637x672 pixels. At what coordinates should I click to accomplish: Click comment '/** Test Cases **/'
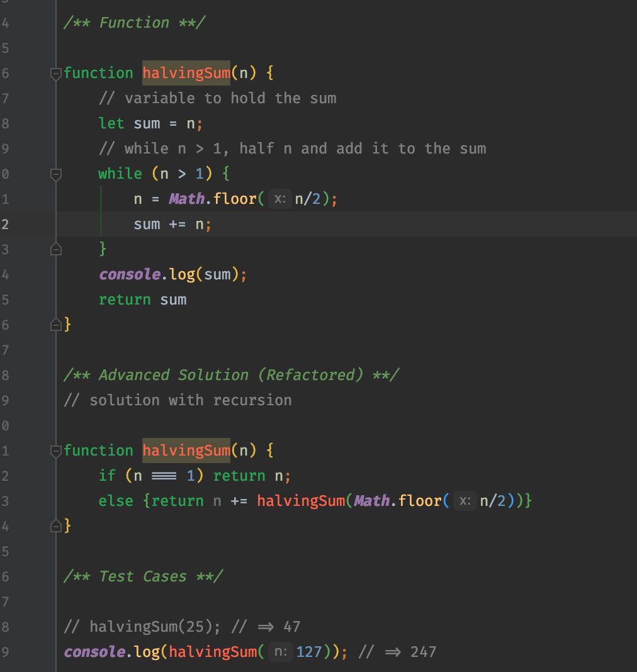143,576
